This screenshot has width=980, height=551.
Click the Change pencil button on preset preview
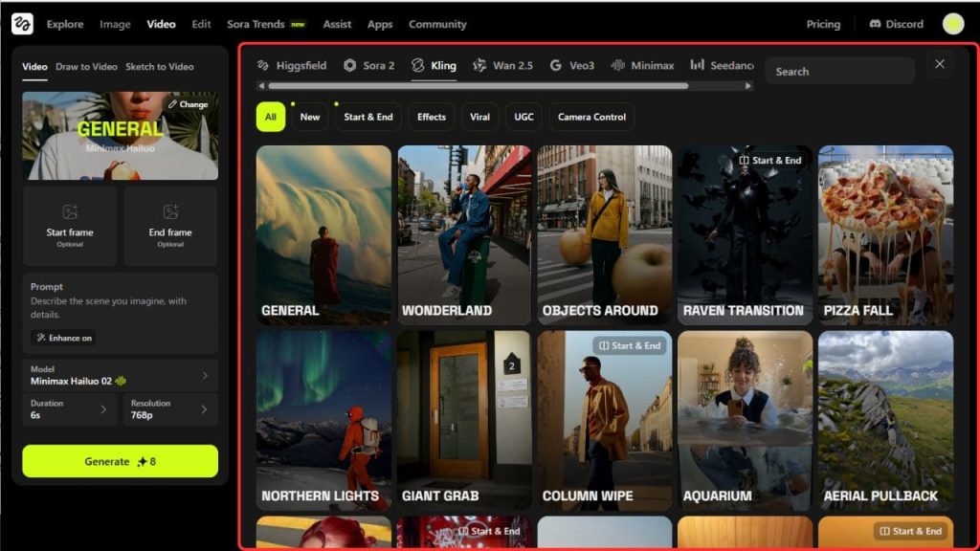click(x=188, y=104)
